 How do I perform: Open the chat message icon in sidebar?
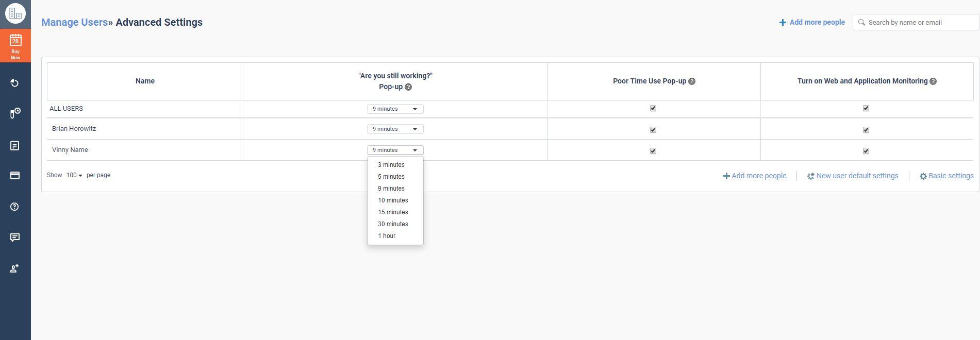click(x=15, y=237)
